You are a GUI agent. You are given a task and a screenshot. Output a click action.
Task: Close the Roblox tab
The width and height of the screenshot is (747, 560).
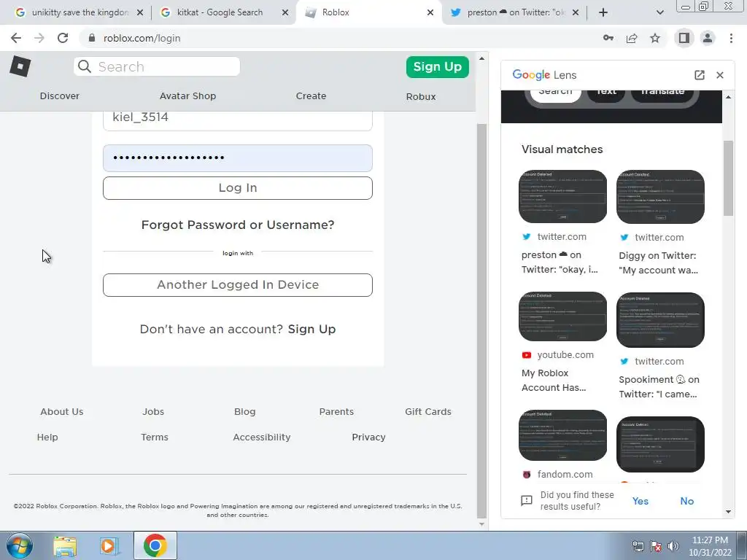(430, 12)
